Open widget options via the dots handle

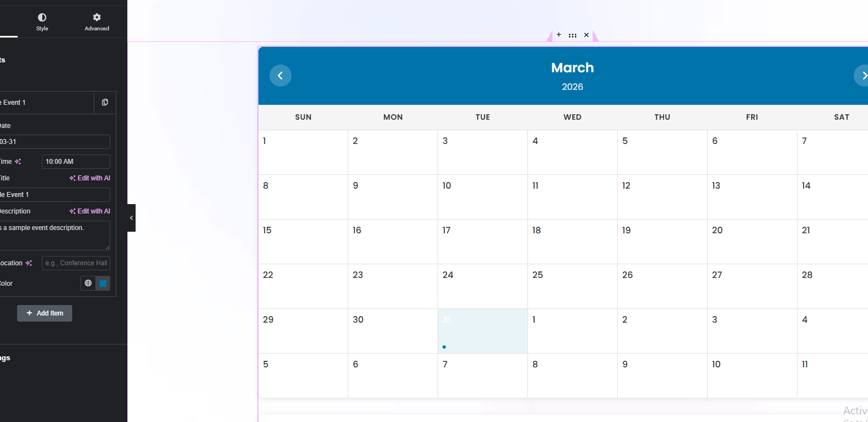(x=573, y=35)
